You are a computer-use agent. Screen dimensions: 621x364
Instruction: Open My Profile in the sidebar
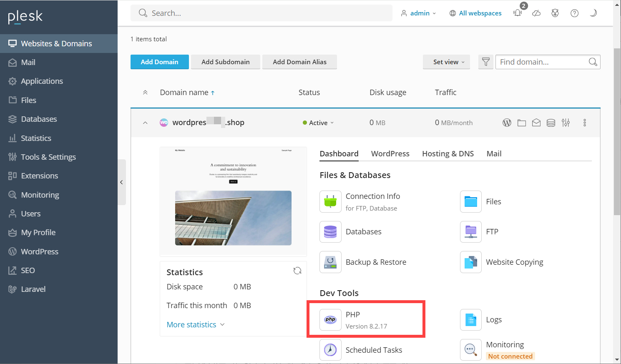point(59,232)
